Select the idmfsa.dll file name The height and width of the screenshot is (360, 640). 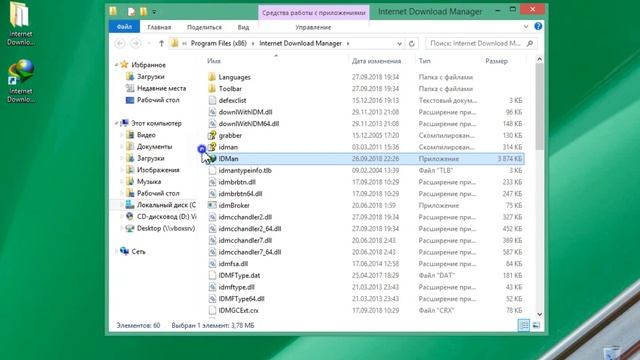point(233,264)
